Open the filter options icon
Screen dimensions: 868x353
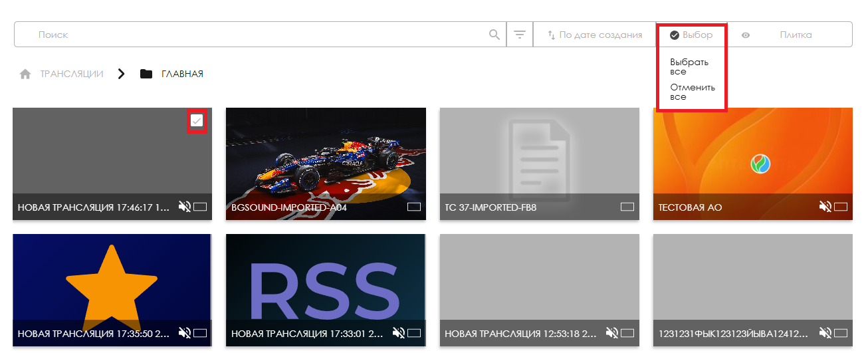tap(520, 35)
